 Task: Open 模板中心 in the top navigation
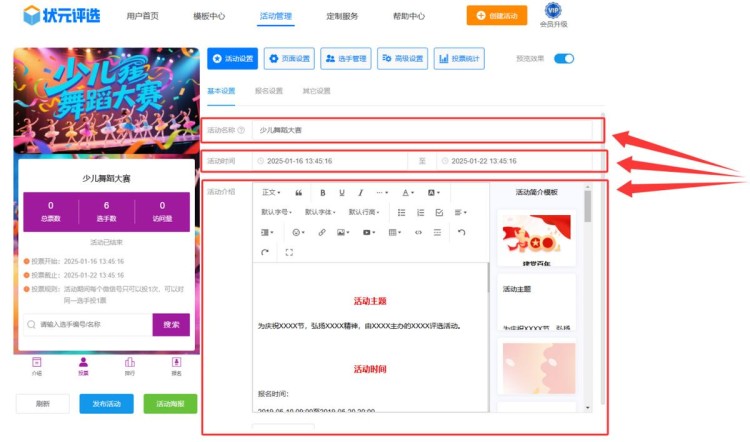[x=208, y=16]
